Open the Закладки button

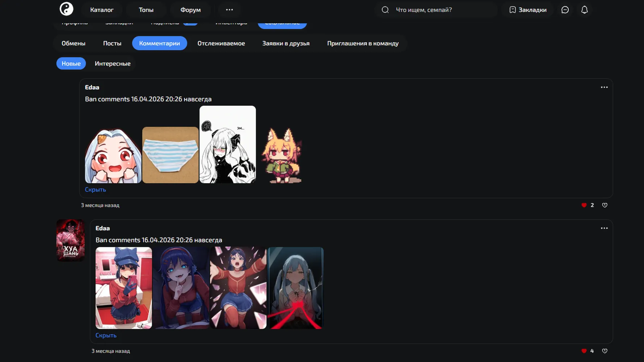pyautogui.click(x=528, y=10)
